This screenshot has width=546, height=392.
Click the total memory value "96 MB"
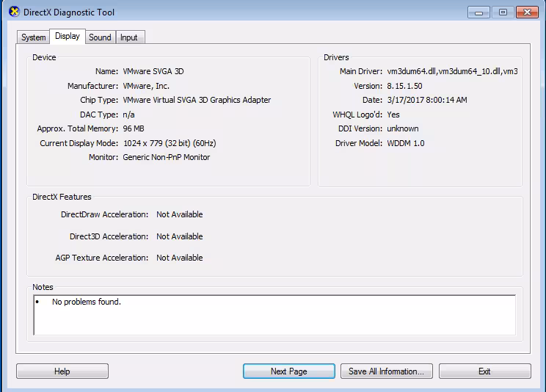(134, 128)
